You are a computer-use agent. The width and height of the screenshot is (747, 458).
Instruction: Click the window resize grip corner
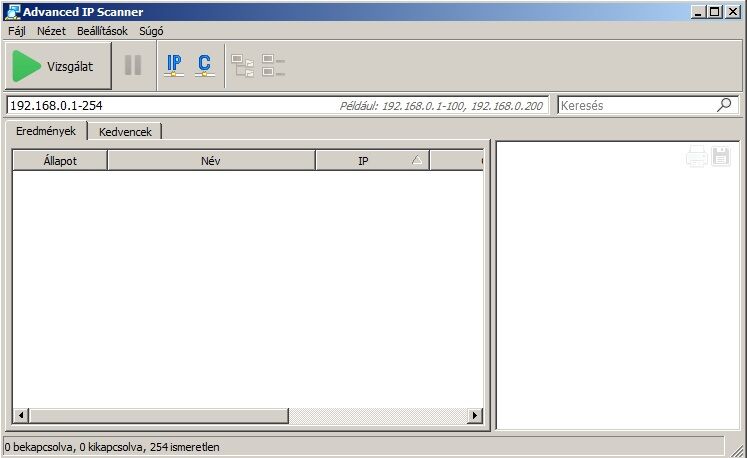(x=737, y=449)
